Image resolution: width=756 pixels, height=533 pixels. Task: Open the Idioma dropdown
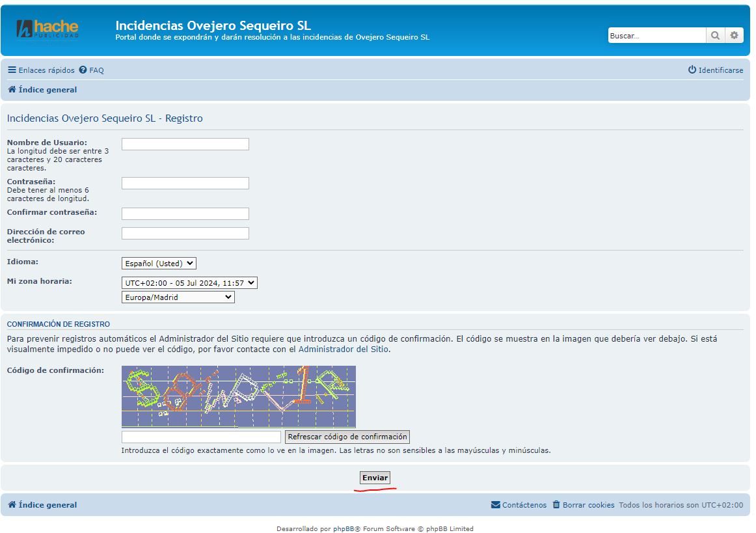(x=159, y=264)
